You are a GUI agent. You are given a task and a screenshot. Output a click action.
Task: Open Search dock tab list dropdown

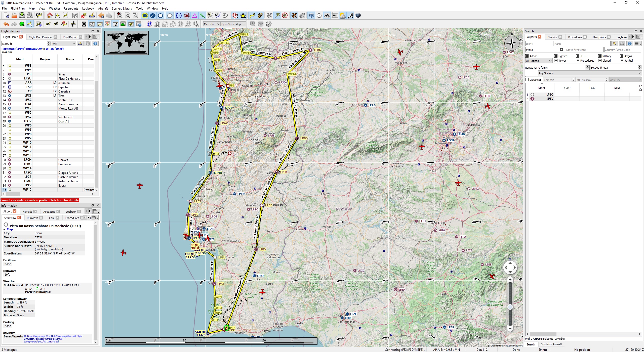pos(639,37)
